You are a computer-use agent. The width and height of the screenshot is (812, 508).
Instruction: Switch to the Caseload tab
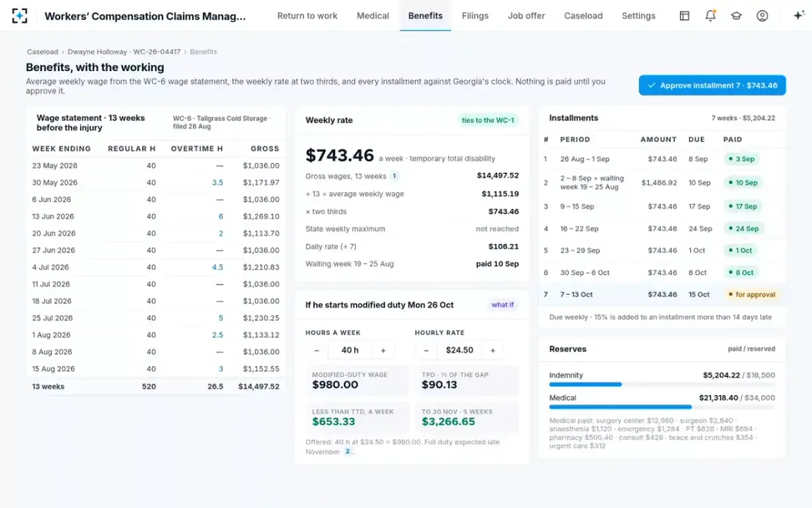[583, 16]
